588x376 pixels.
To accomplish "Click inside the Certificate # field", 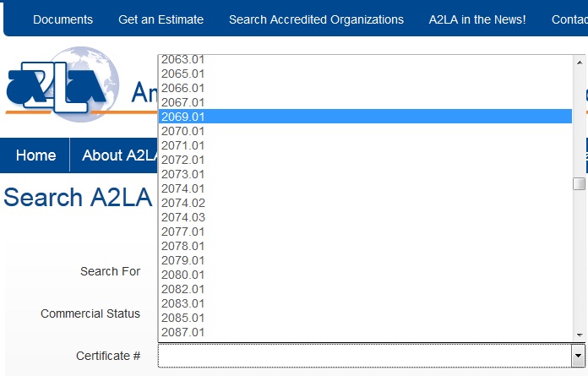I will pos(364,356).
